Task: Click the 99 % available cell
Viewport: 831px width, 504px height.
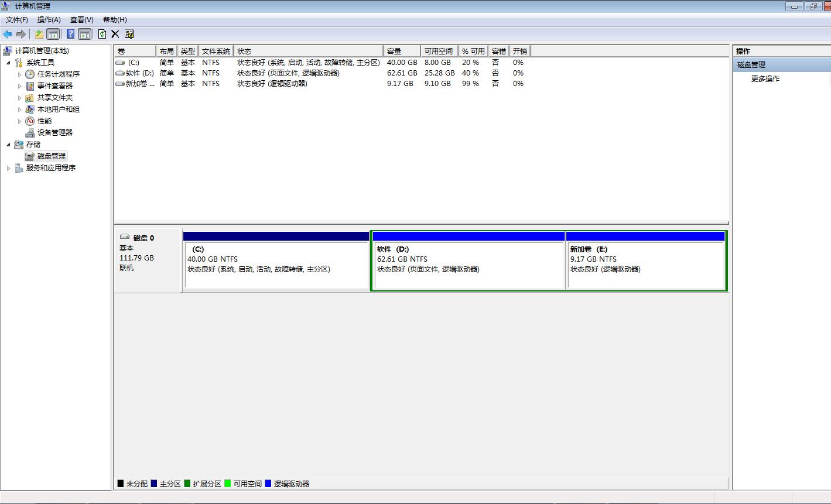Action: [471, 84]
